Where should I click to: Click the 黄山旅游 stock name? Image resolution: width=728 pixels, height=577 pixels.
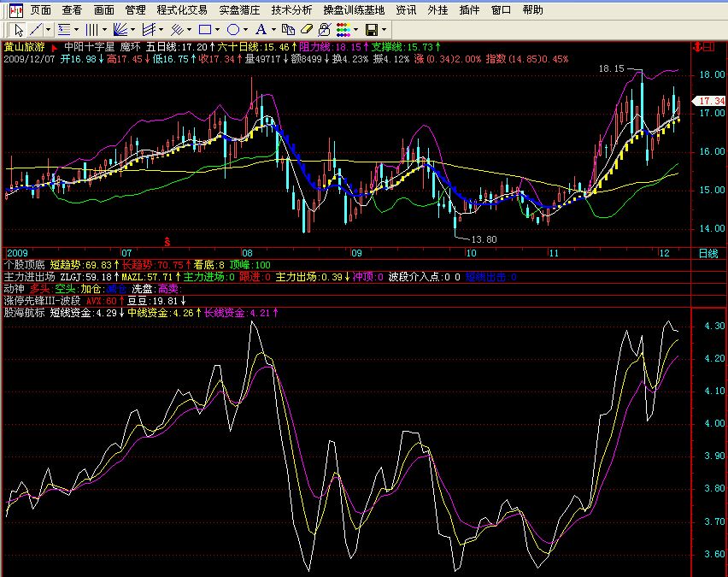[26, 46]
